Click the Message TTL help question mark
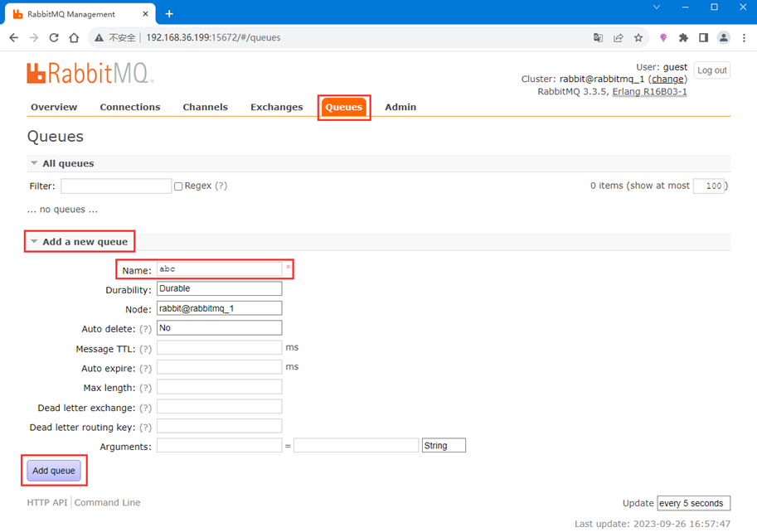 coord(145,349)
